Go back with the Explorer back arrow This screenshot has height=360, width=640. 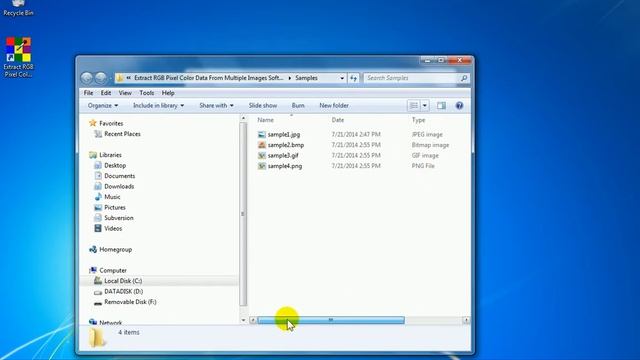point(87,78)
